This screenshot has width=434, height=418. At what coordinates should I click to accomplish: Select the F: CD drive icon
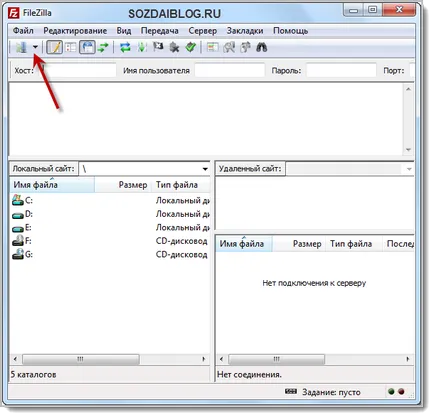coord(18,241)
